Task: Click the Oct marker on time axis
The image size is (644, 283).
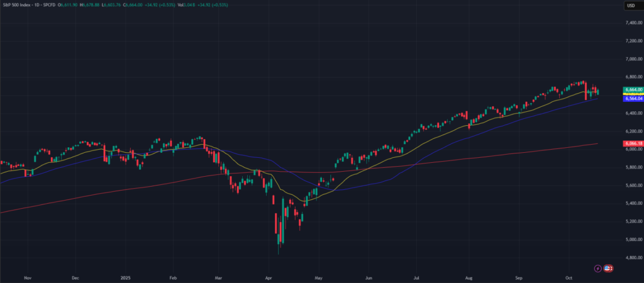Action: coord(569,277)
